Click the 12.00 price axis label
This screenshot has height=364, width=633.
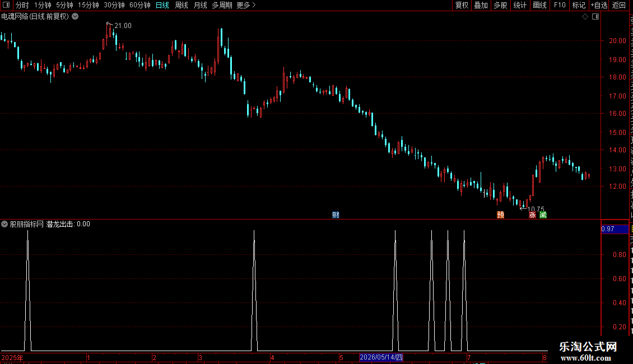(x=617, y=186)
